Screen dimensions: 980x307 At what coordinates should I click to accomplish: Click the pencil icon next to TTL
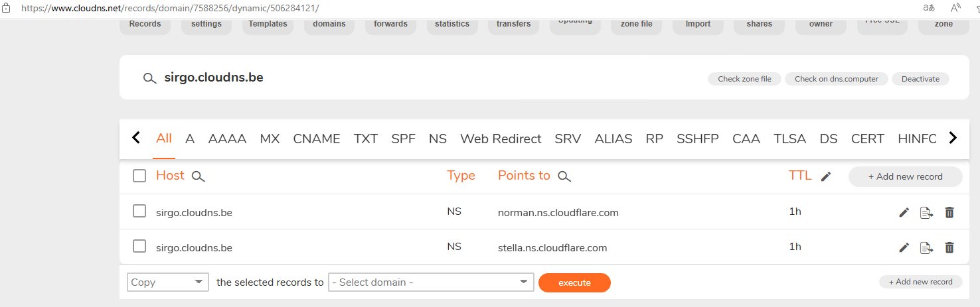click(826, 176)
